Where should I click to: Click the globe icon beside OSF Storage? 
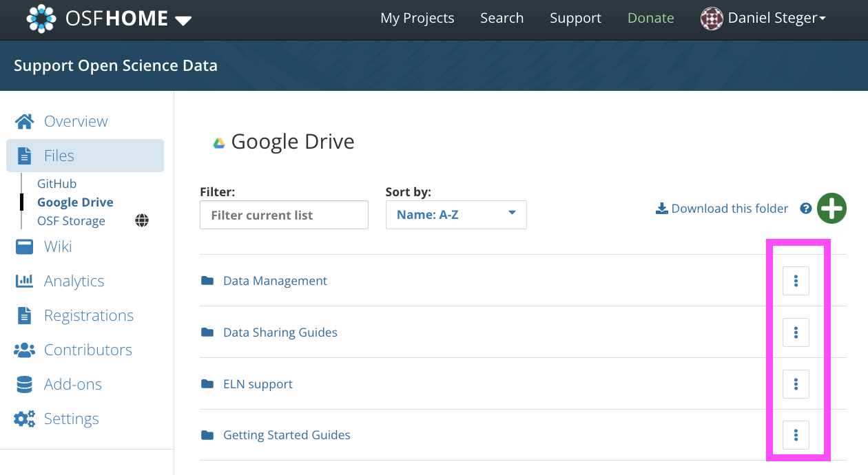click(x=142, y=220)
